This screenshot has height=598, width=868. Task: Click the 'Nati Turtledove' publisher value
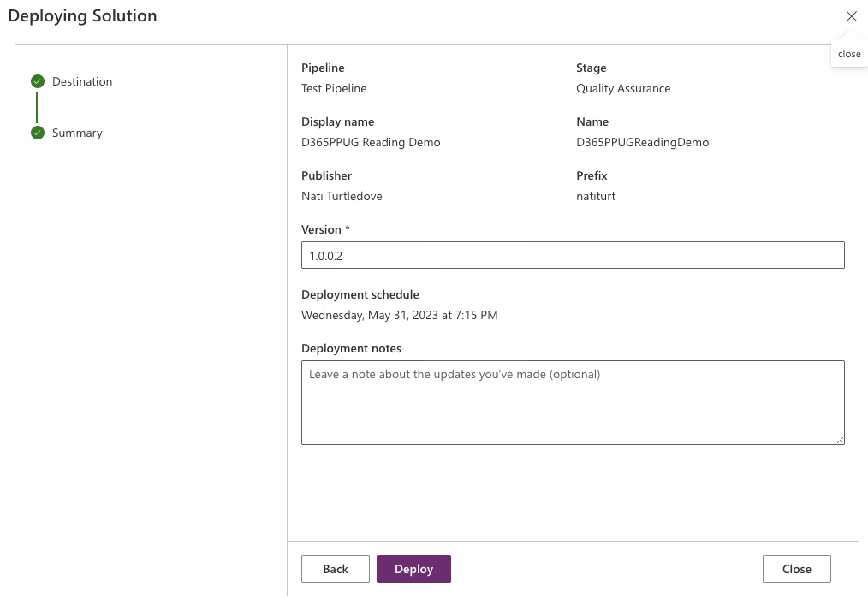[x=342, y=196]
